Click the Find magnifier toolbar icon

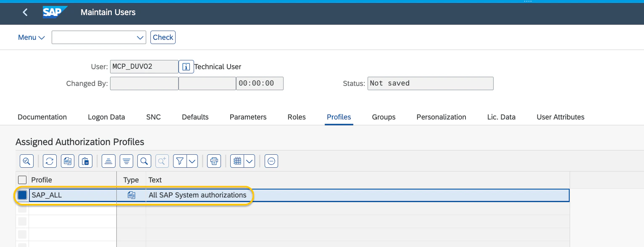tap(144, 161)
